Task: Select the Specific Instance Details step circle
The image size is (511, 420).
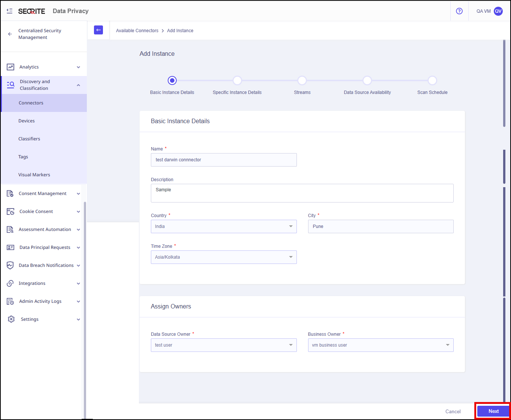Action: (237, 80)
